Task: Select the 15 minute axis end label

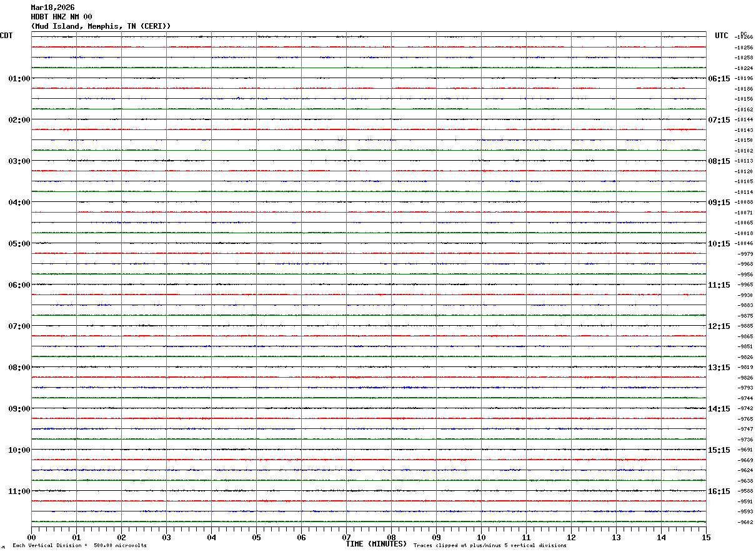Action: (x=705, y=538)
